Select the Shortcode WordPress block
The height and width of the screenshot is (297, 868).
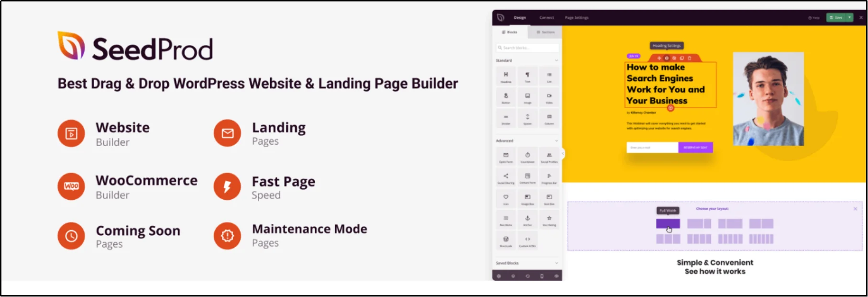click(x=506, y=241)
